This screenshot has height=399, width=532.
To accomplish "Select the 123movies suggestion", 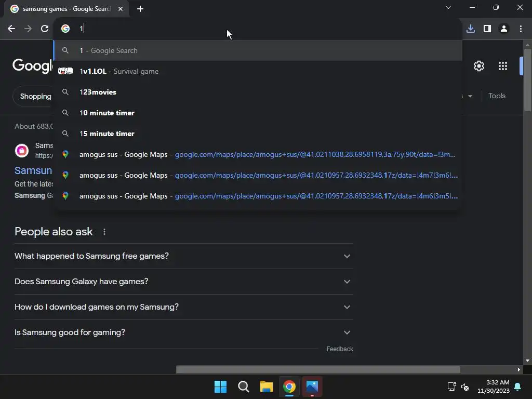I will (258, 92).
